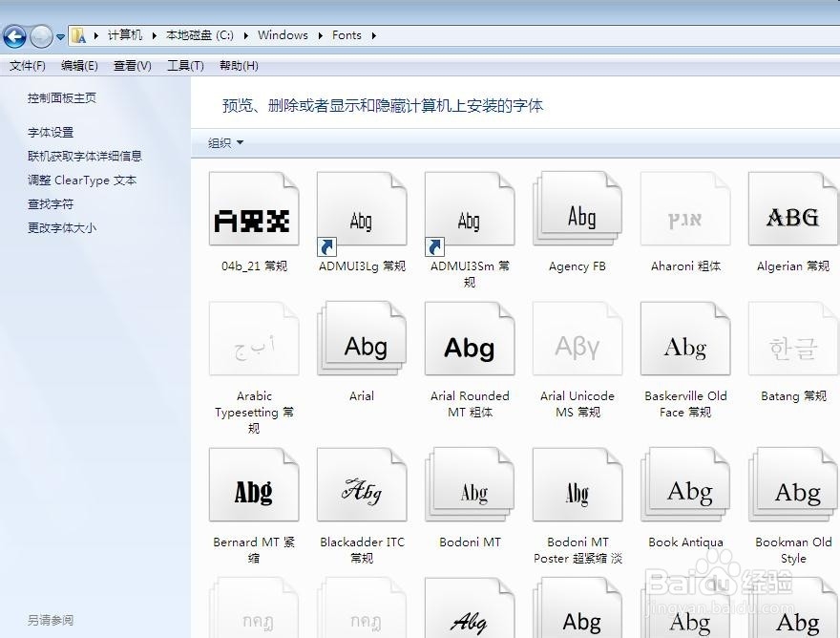Image resolution: width=840 pixels, height=638 pixels.
Task: Select the Blackadder ITC 常规 font icon
Action: click(362, 484)
